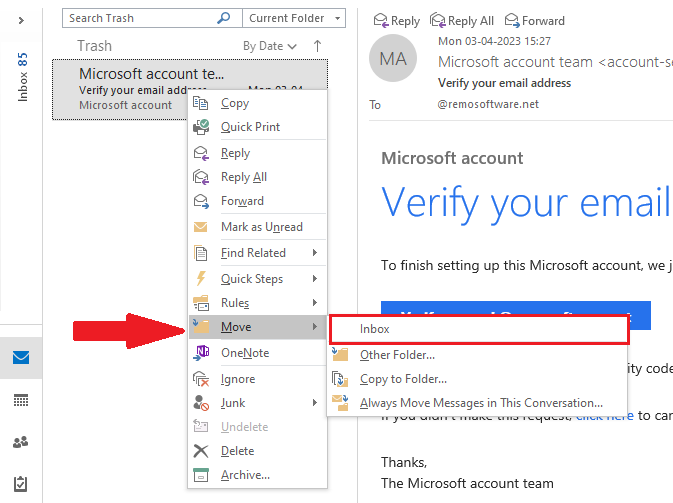Click the 'click here' link in email
The image size is (673, 503).
pyautogui.click(x=604, y=416)
